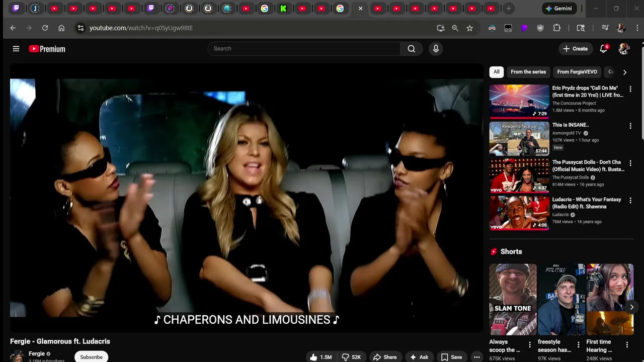Screen dimensions: 644x362
Task: Pause the Glamorous video player
Action: [247, 198]
